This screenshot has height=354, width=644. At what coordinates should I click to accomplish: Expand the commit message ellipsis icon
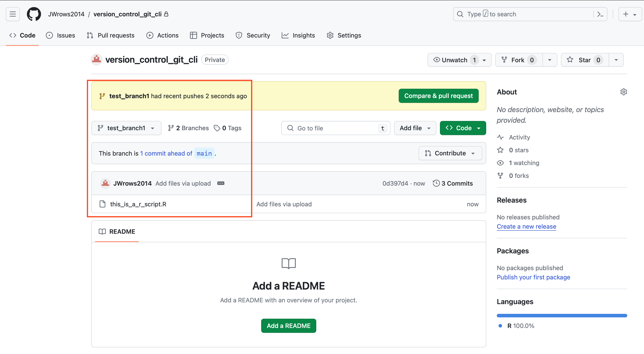220,183
